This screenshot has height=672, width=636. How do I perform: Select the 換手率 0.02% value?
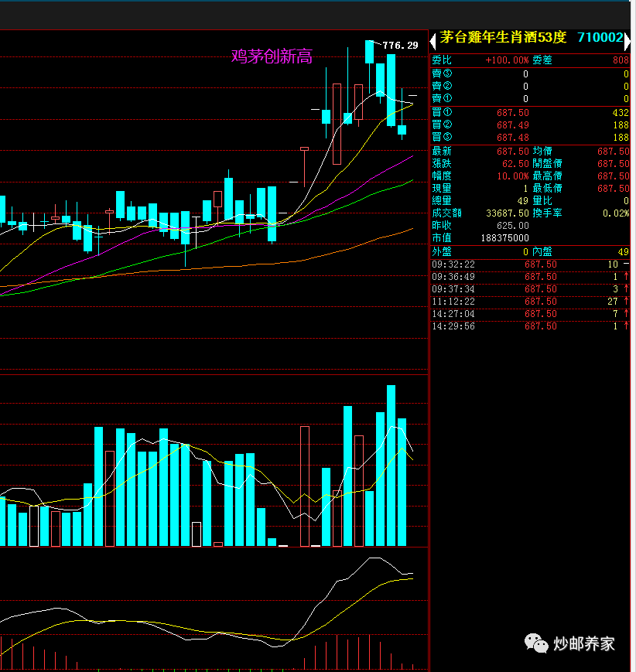point(616,213)
